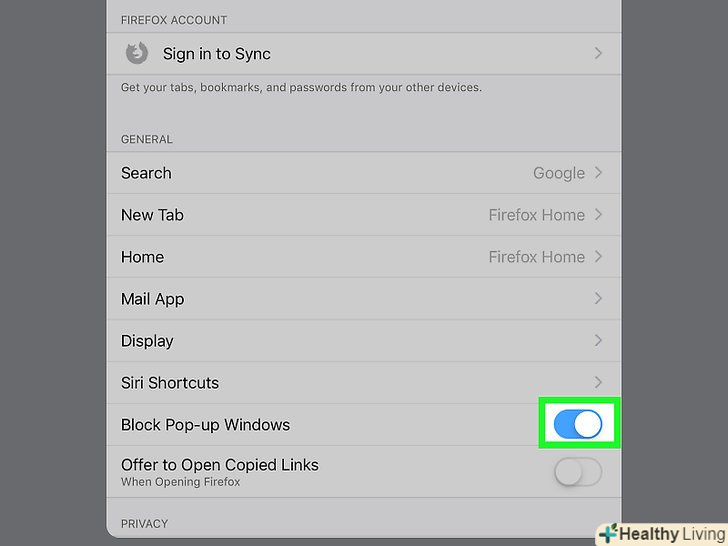Click the Google search engine value
Screen dimensions: 728x546
point(559,173)
